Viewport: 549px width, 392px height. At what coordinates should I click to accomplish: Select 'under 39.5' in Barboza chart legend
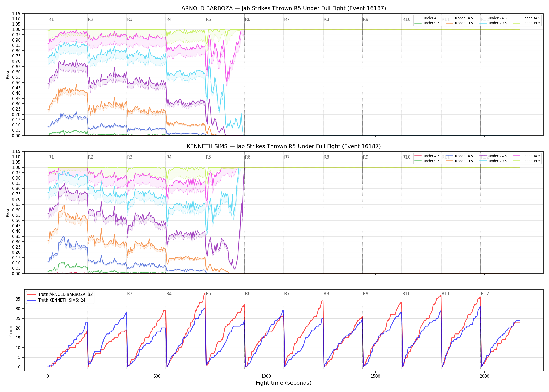pos(527,23)
